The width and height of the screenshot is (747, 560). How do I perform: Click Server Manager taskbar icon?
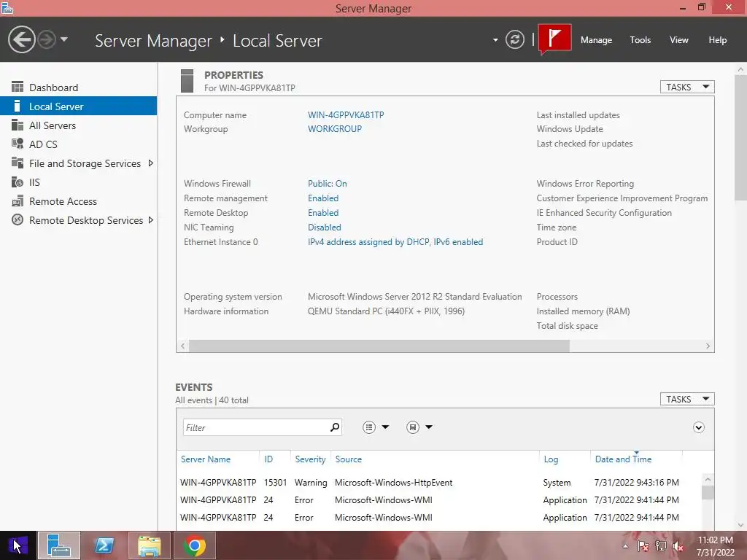[59, 545]
